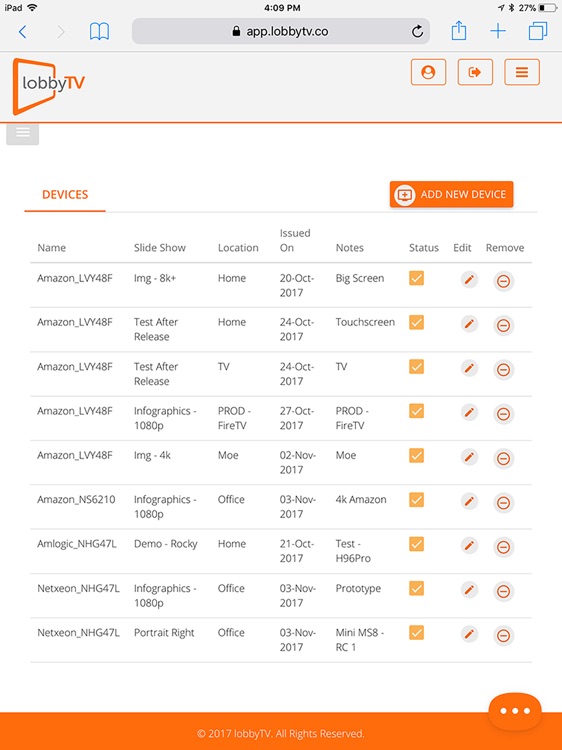Click the Img - 8k+ slide show cell

tap(155, 278)
